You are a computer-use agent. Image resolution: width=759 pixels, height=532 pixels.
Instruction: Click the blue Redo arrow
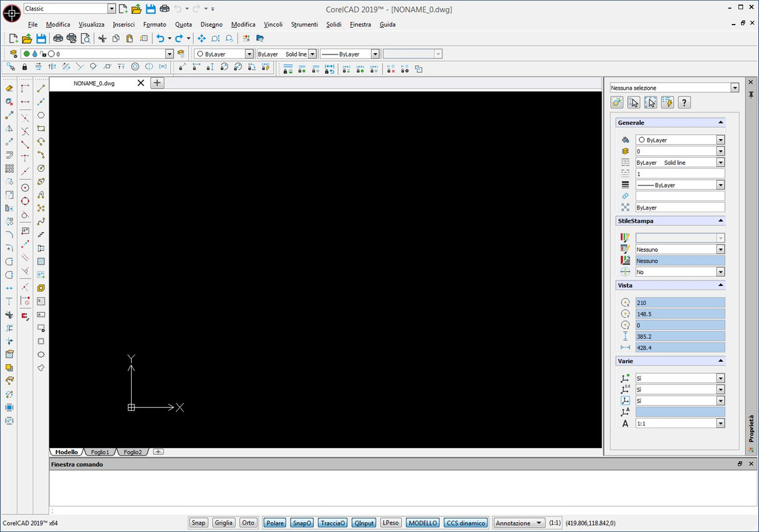pos(179,39)
